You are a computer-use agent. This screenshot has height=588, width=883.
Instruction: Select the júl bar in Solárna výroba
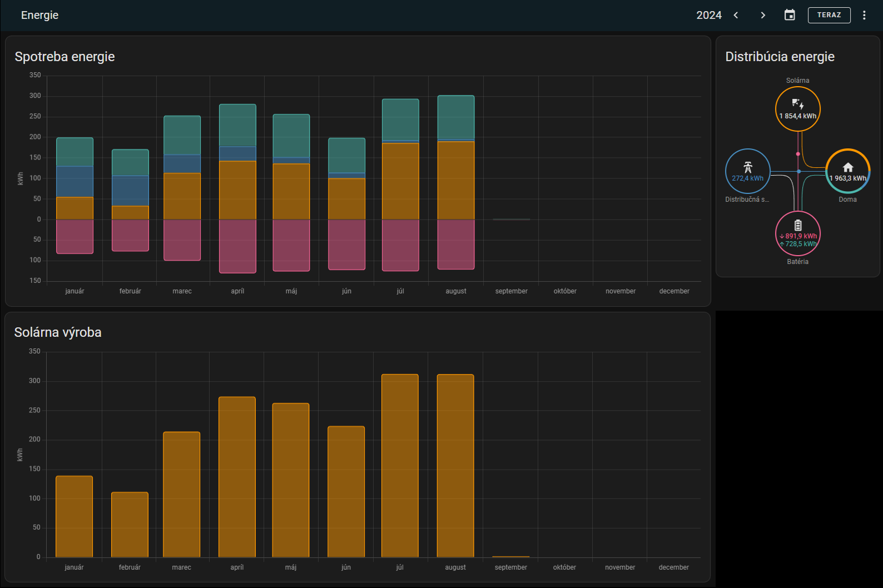(400, 466)
